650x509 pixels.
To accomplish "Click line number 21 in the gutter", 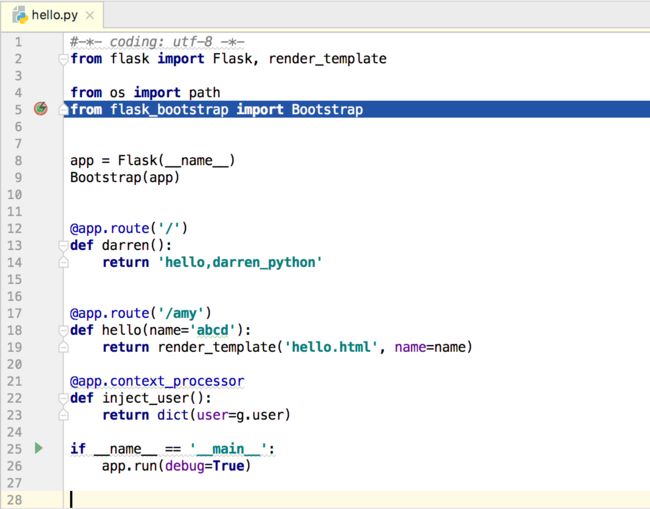I will 15,381.
